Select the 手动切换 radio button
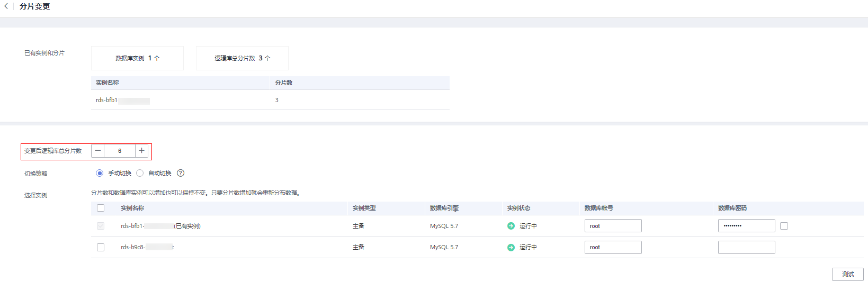868x300 pixels. (100, 173)
